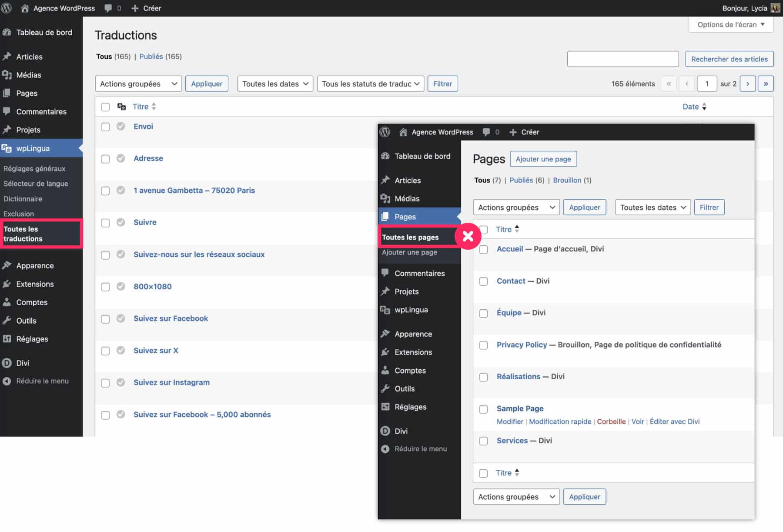Select the Sample Page checkbox
This screenshot has width=783, height=532.
(x=483, y=409)
